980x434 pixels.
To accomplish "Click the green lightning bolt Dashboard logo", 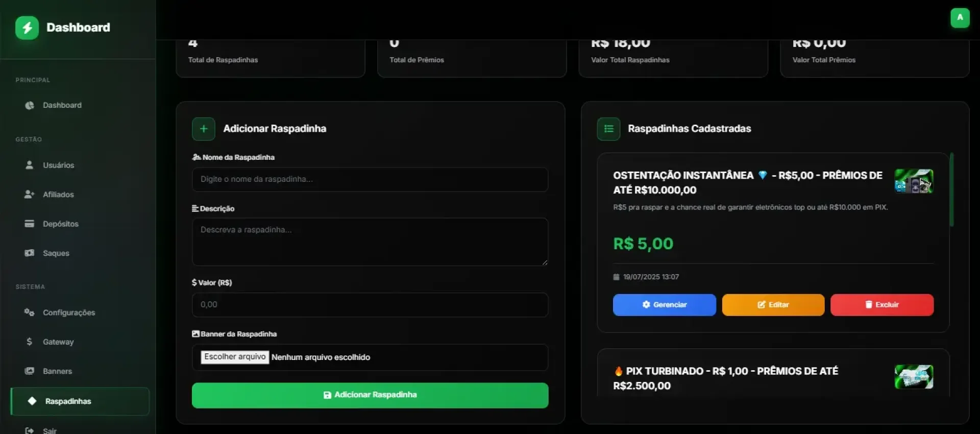I will [x=27, y=28].
